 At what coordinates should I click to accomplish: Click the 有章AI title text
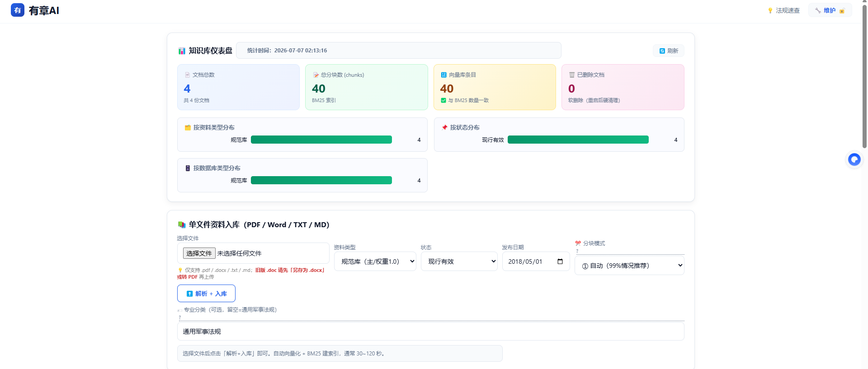tap(44, 10)
